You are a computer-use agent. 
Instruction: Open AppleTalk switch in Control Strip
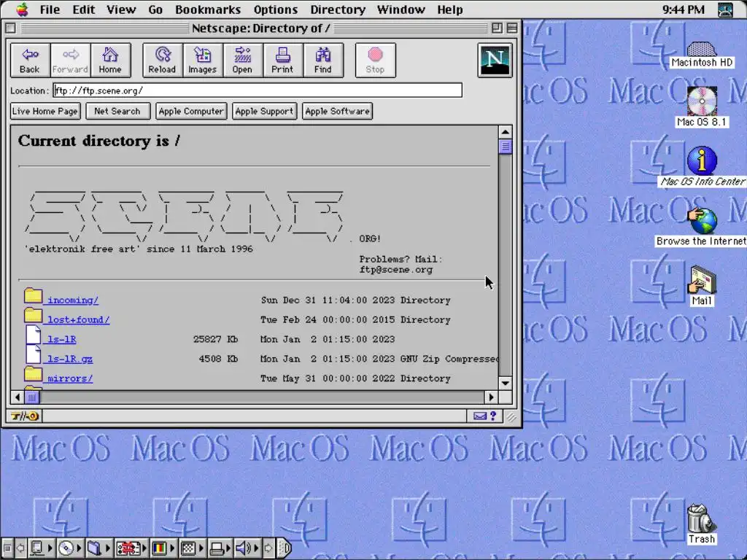(40, 548)
